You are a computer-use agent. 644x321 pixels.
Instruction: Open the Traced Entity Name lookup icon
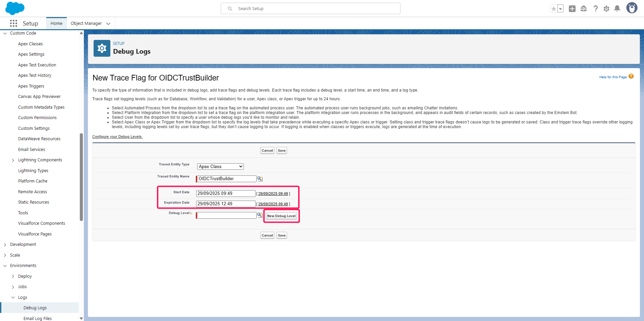(260, 179)
